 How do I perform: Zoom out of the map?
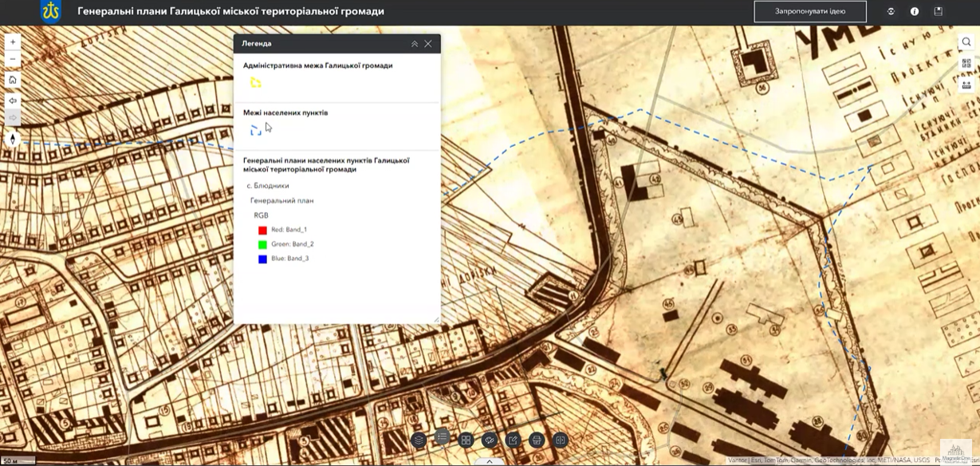13,60
